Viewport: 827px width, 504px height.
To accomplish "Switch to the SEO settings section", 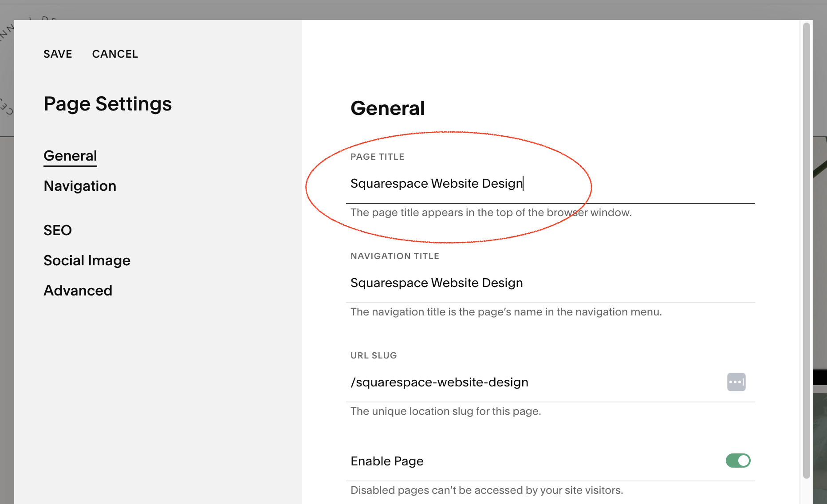I will tap(58, 230).
